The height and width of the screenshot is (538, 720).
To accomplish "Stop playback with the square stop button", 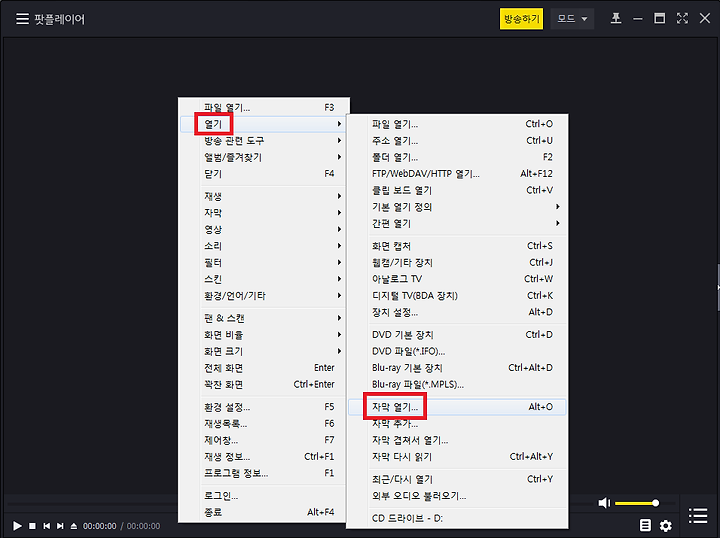I will point(32,526).
